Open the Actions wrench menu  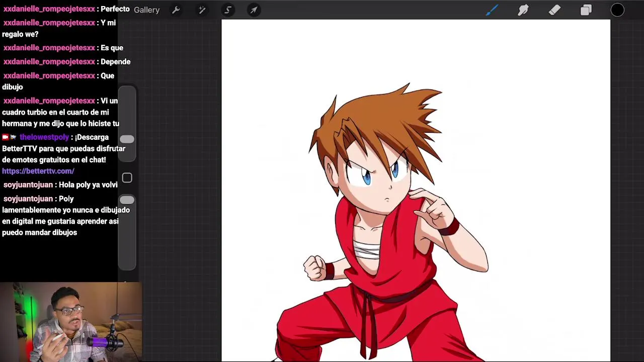(x=176, y=10)
